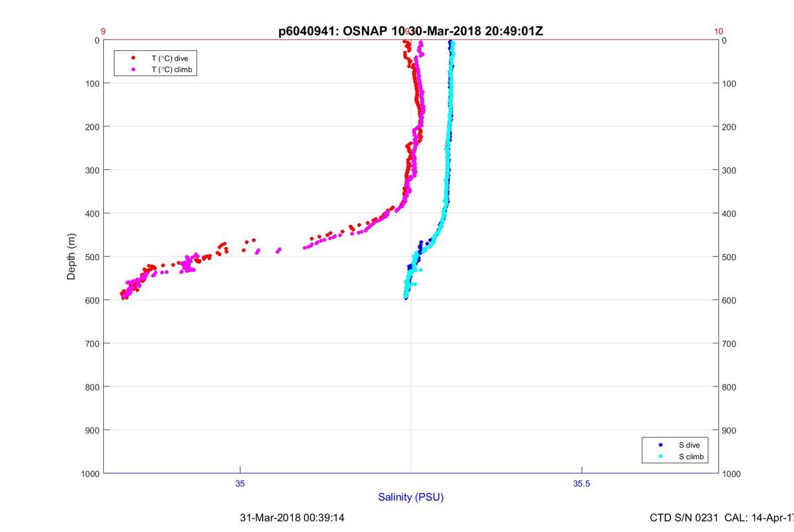Click the red marker for T dive in legend
This screenshot has height=532, width=794.
click(x=133, y=58)
